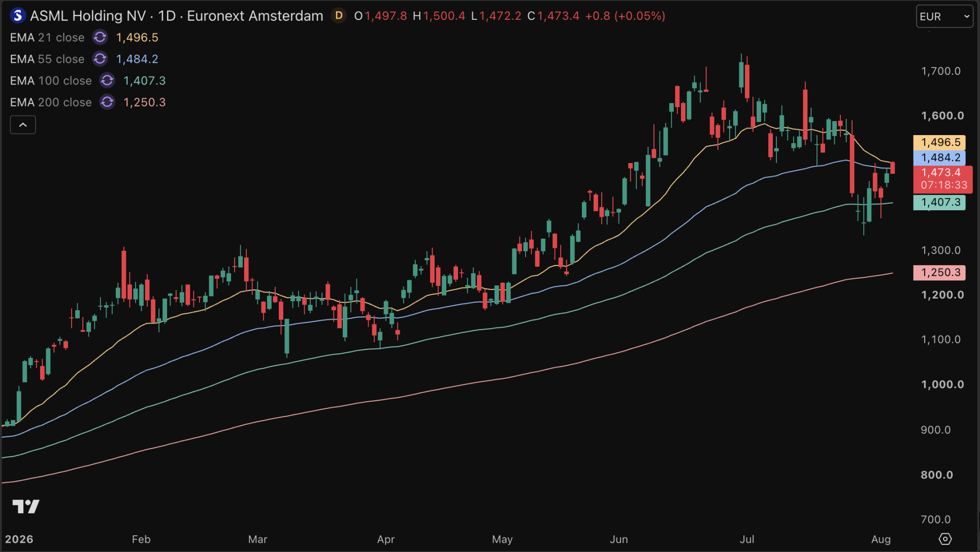Click the EMA 21 close indicator label
The image size is (980, 552).
coord(47,38)
